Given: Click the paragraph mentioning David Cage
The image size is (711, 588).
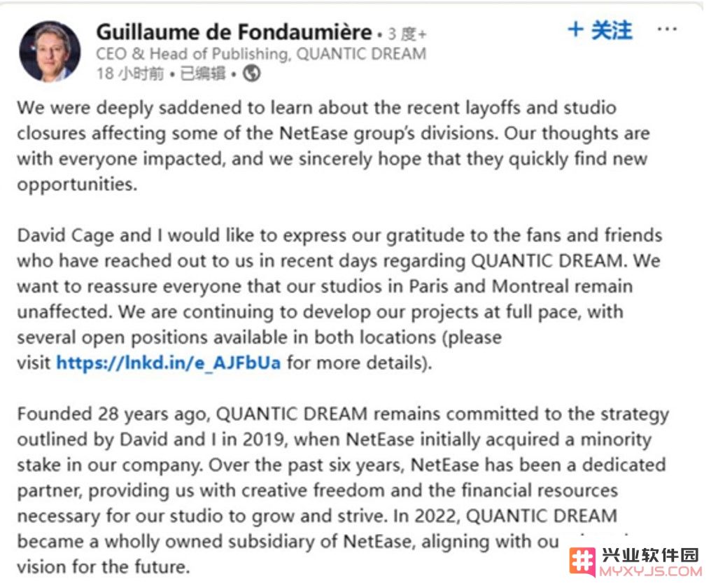Looking at the screenshot, I should coord(339,299).
